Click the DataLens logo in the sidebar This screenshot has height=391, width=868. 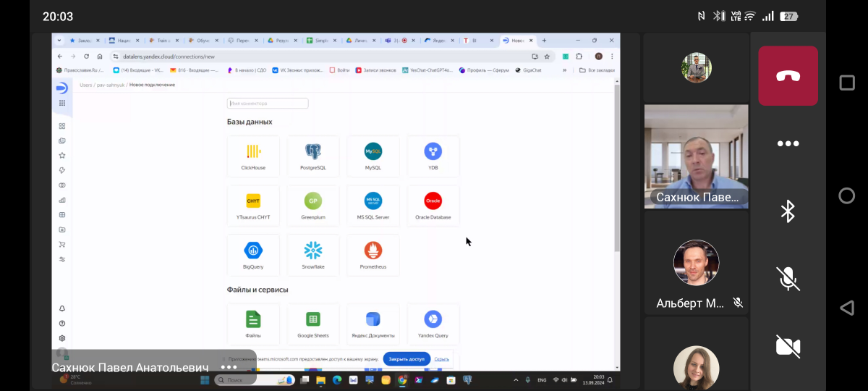[62, 88]
